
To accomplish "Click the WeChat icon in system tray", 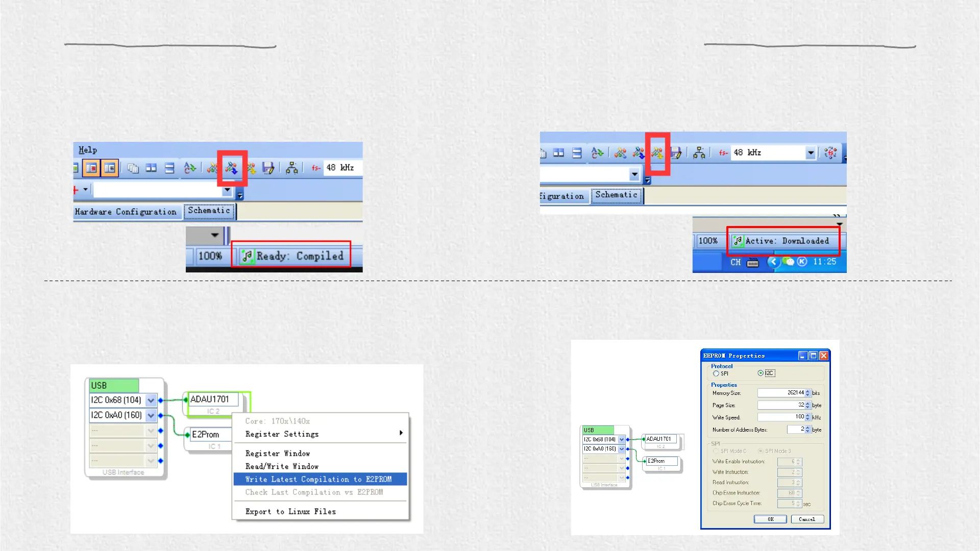I will click(789, 262).
